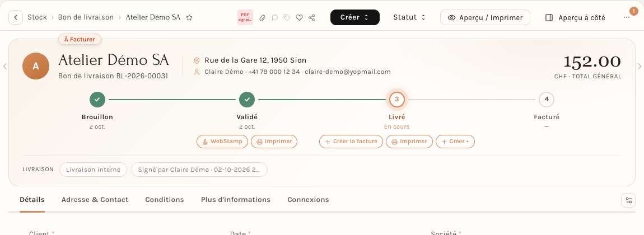Viewport: 644px width, 235px height.
Task: Click the Livraison interne chip
Action: click(93, 170)
